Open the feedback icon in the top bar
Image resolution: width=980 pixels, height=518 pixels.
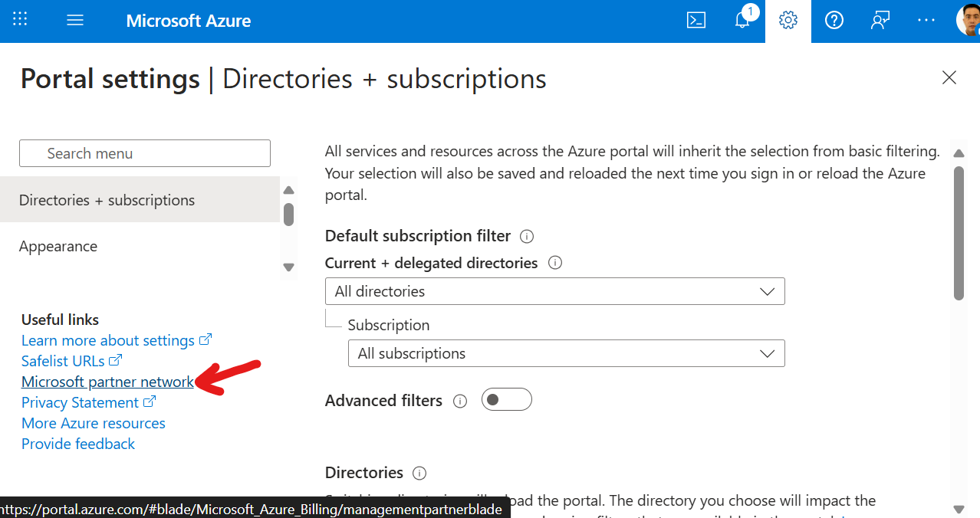pyautogui.click(x=880, y=21)
